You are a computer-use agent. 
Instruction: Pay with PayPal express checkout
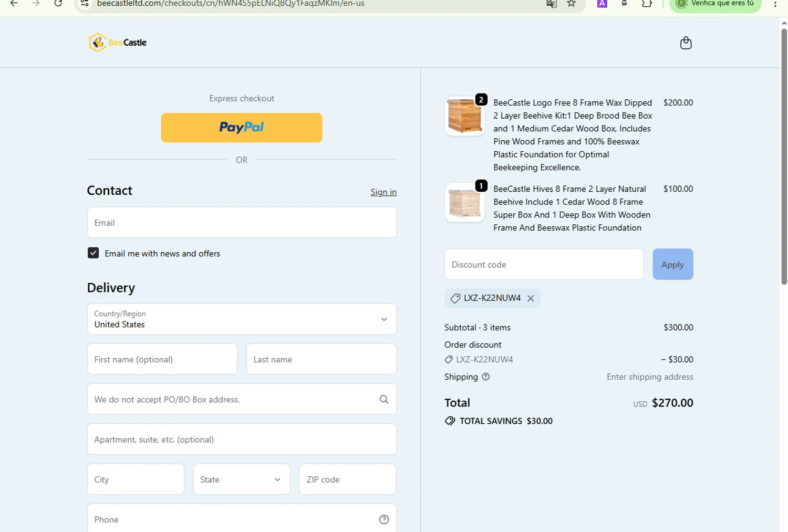242,128
